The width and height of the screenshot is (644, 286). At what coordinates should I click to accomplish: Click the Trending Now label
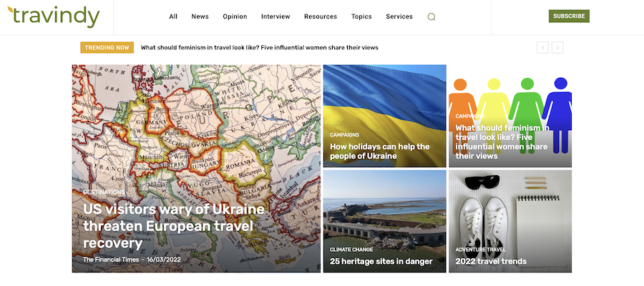coord(107,48)
